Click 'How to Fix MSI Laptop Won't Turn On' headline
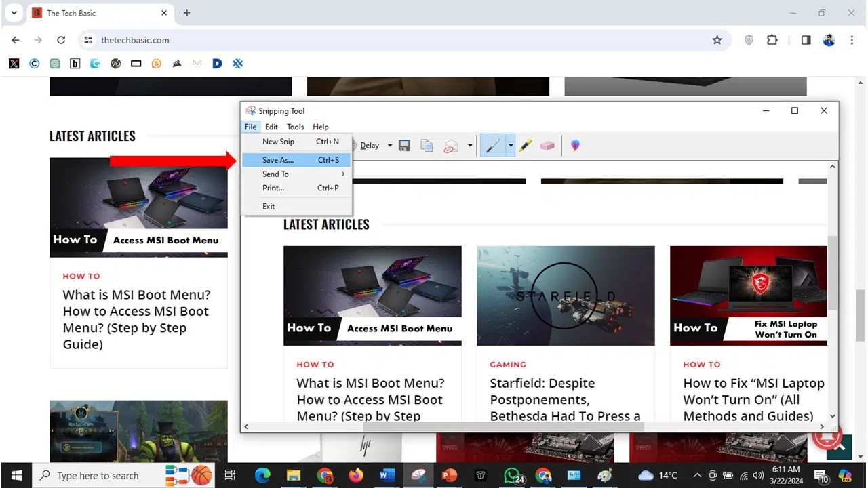 coord(753,400)
